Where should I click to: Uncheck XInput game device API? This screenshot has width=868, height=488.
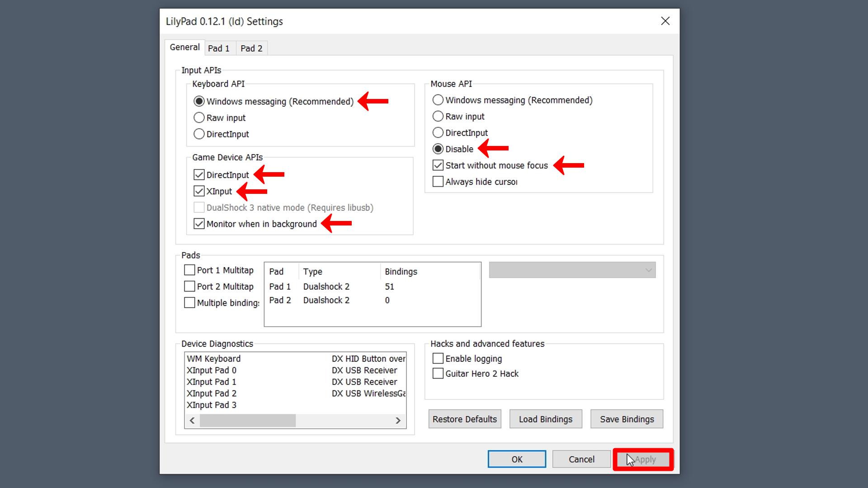199,191
